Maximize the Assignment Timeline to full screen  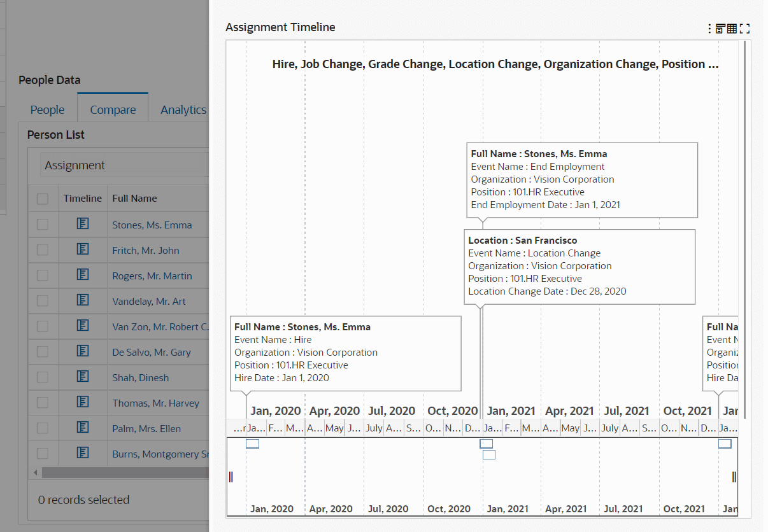(x=745, y=29)
